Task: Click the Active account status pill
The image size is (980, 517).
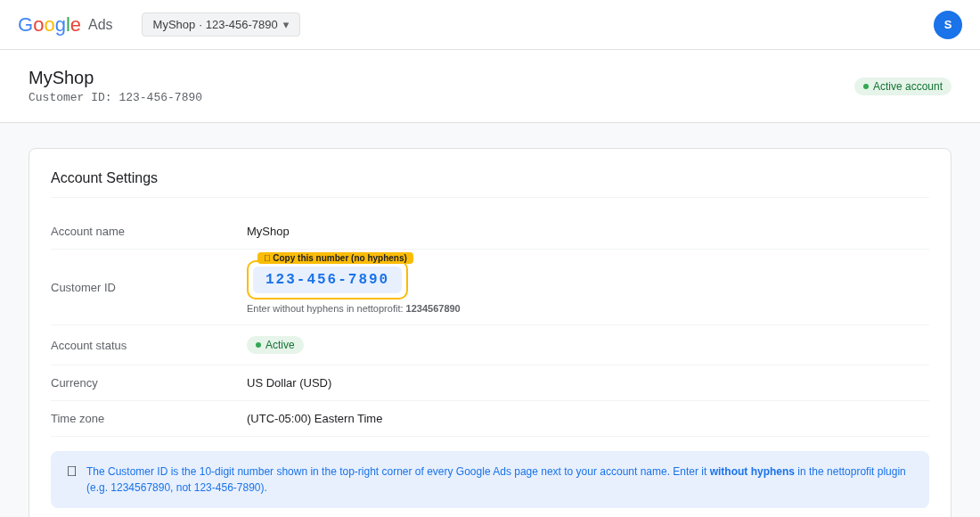Action: (275, 345)
